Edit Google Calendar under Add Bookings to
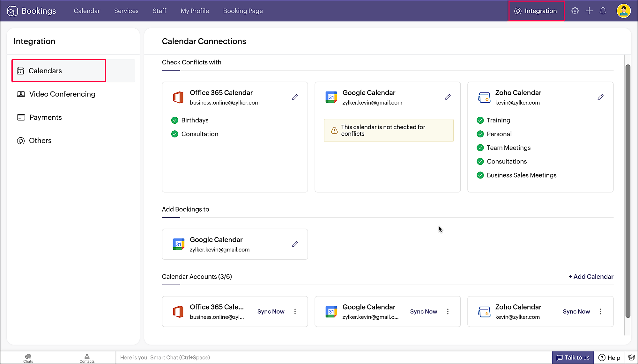 pos(295,244)
